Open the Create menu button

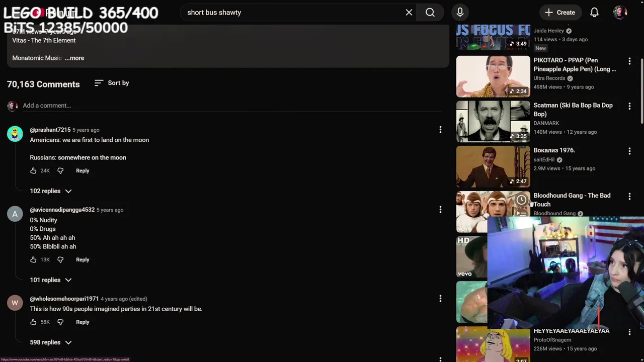point(559,13)
